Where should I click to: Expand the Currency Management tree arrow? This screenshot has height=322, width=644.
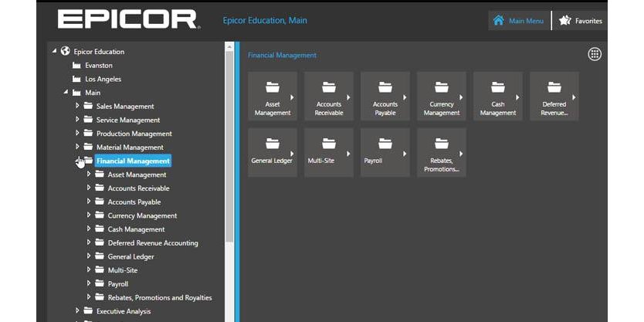[x=88, y=215]
